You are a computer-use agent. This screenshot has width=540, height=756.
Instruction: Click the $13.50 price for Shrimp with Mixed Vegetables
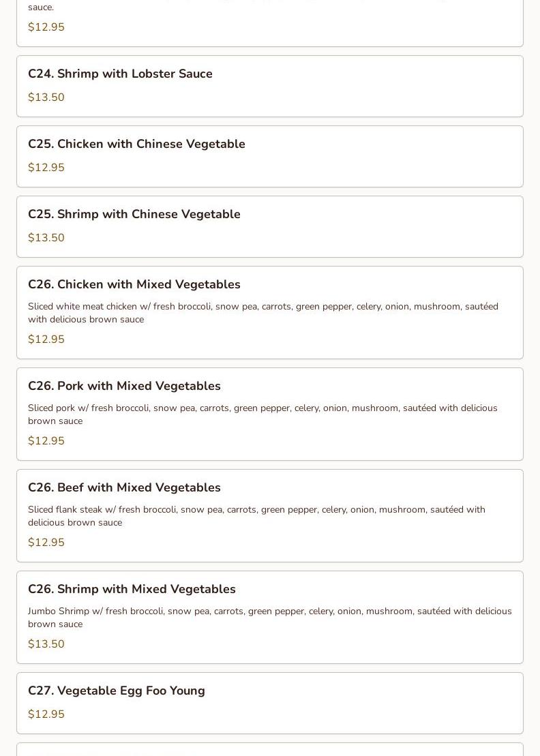pos(46,644)
